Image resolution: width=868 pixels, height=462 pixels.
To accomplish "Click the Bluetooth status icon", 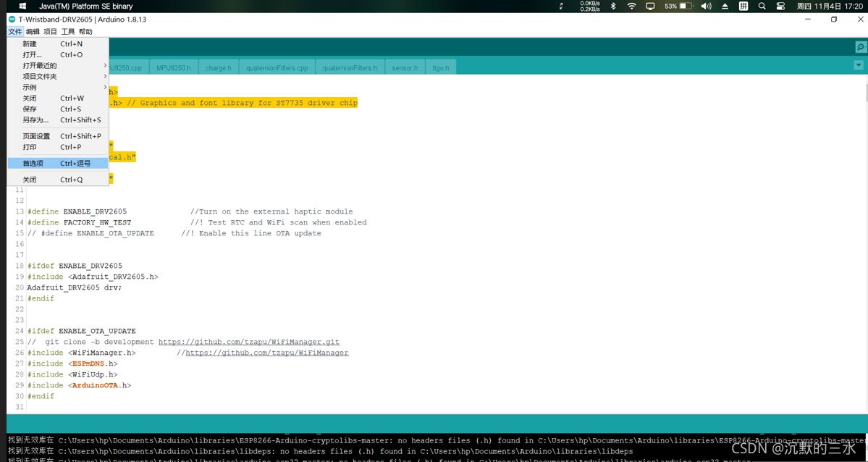I will pyautogui.click(x=612, y=6).
